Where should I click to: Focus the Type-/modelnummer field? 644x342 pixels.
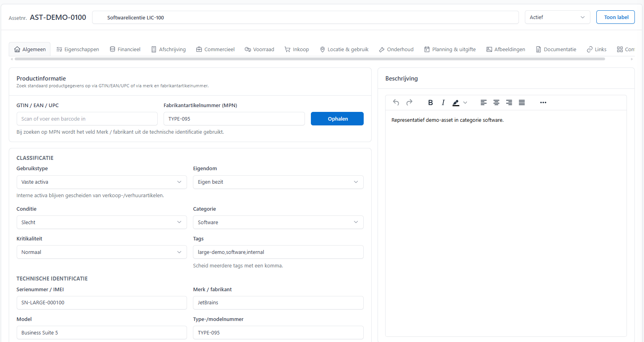(278, 332)
